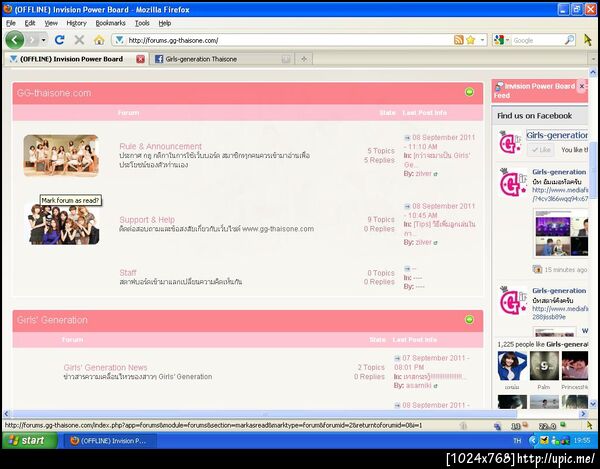Screen dimensions: 600x469
Task: Click the 19:55 clock in the tray
Action: pos(582,441)
